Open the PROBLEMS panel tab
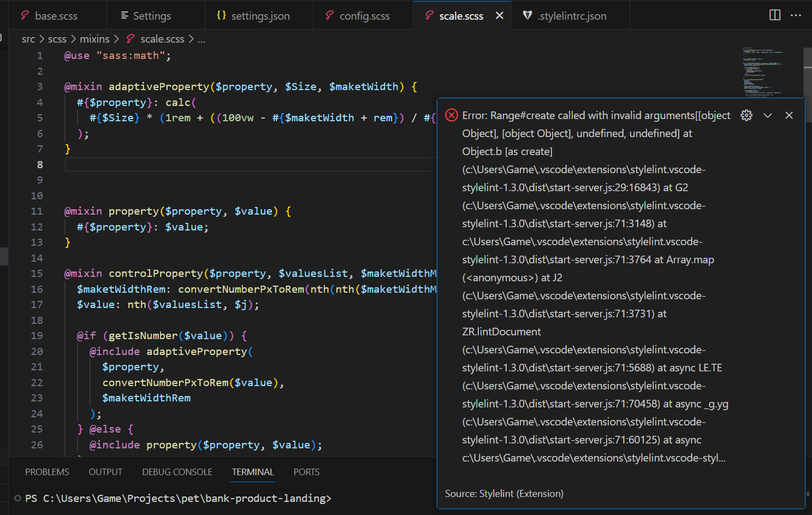Image resolution: width=812 pixels, height=515 pixels. coord(47,472)
